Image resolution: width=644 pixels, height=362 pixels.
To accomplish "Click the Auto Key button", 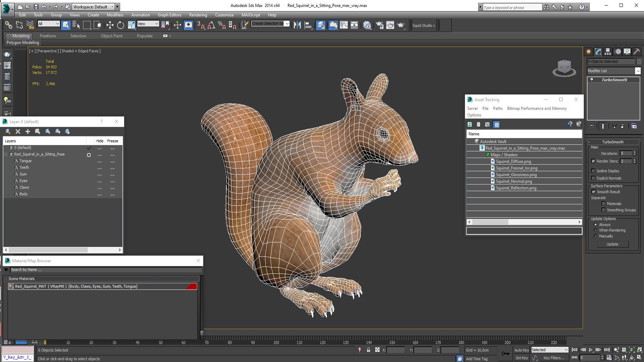I will pyautogui.click(x=521, y=350).
